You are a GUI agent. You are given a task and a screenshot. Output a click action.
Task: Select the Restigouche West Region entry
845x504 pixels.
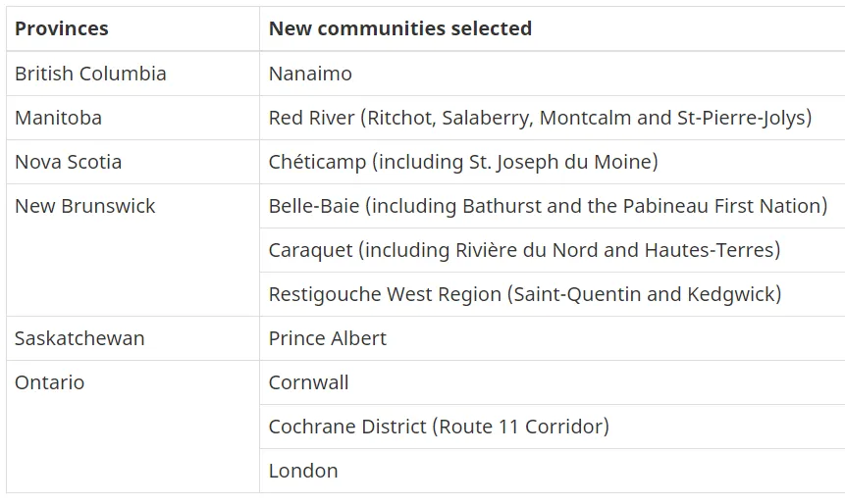pyautogui.click(x=385, y=294)
